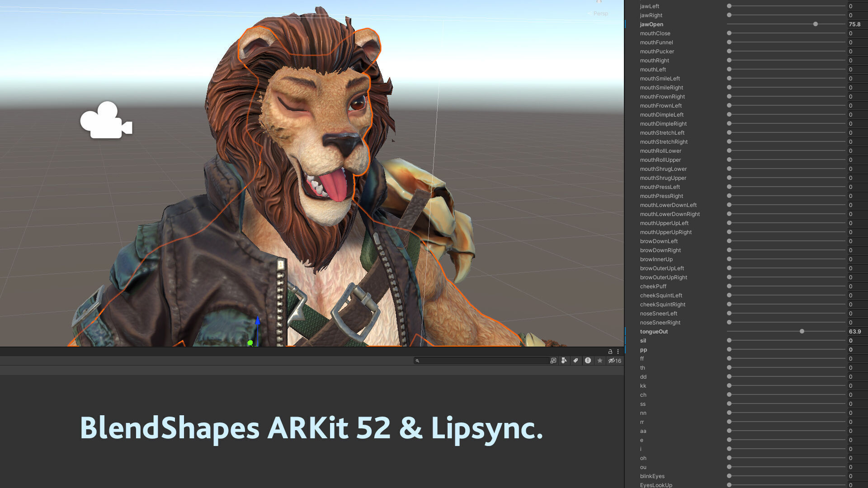Click the favorites star icon

600,361
